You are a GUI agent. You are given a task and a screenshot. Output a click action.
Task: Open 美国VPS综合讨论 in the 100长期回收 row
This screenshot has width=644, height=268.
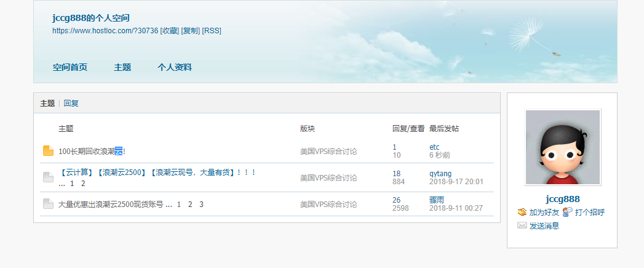[x=328, y=152]
